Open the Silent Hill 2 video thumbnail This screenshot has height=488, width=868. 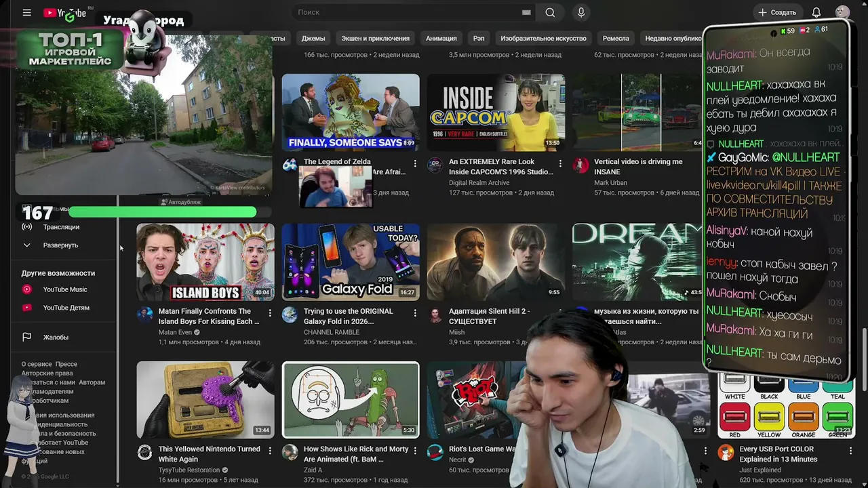(496, 262)
